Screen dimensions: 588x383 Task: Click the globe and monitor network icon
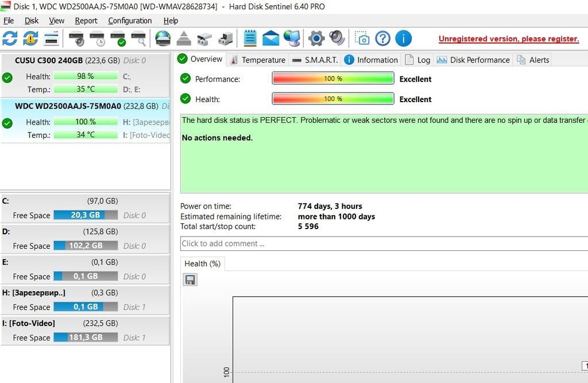click(292, 38)
